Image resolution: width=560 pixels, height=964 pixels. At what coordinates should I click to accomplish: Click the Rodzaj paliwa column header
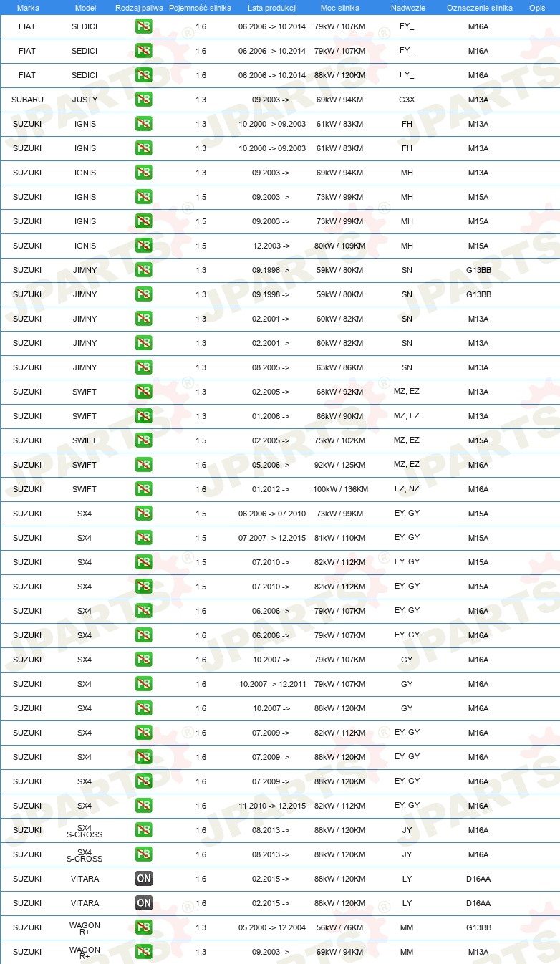coord(139,8)
